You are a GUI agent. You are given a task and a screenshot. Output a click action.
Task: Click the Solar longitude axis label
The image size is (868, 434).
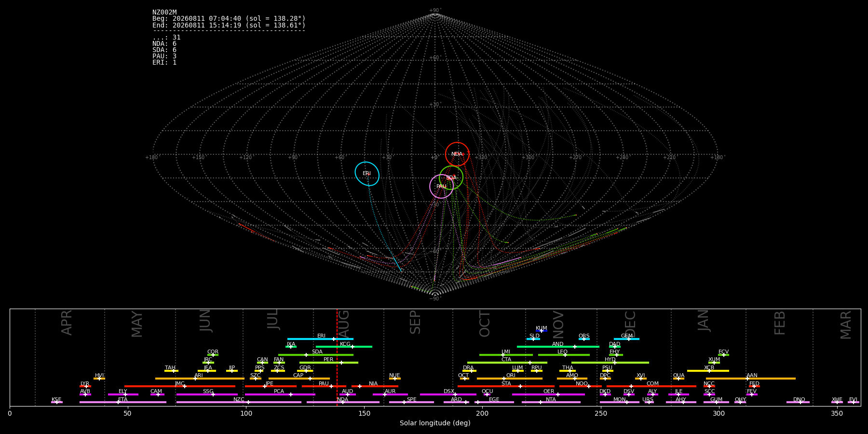(435, 423)
